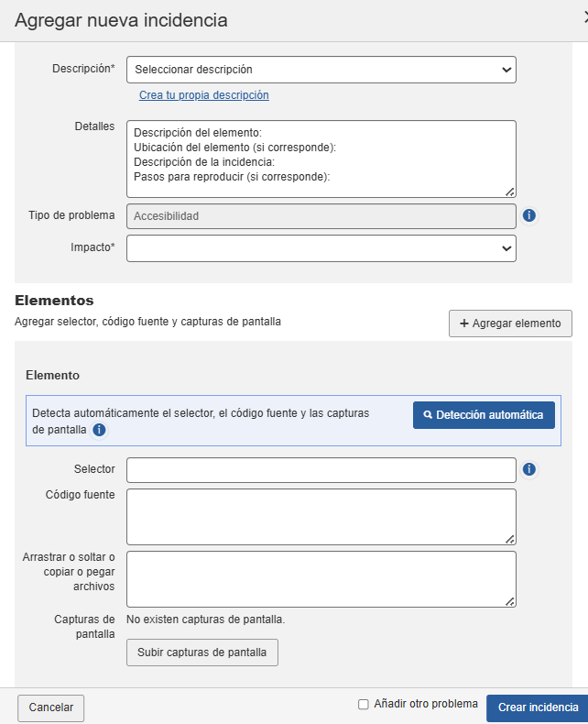
Task: Expand the Impacto dropdown
Action: tap(321, 248)
